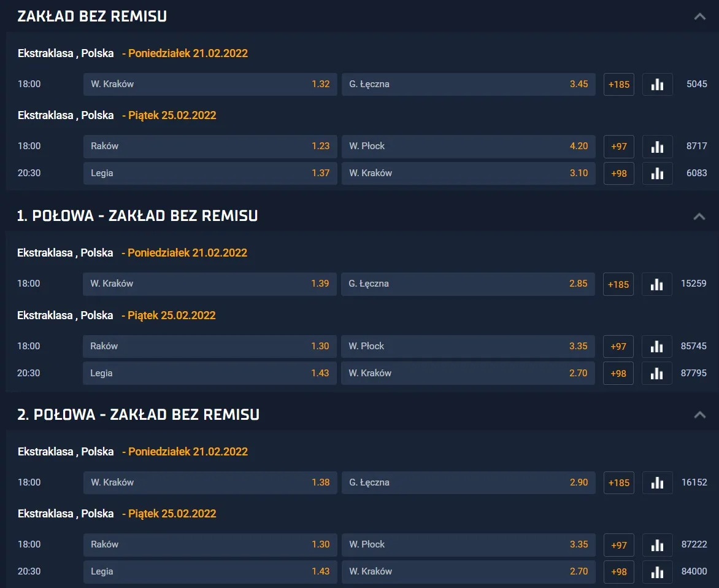Viewport: 719px width, 588px height.
Task: Open +185 extra markets for W. Kraków match
Action: pyautogui.click(x=618, y=84)
